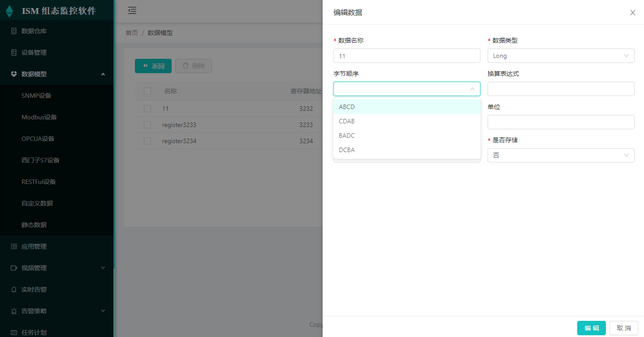Open the 是否存储 dropdown
Viewport: 644px width, 337px height.
[561, 155]
